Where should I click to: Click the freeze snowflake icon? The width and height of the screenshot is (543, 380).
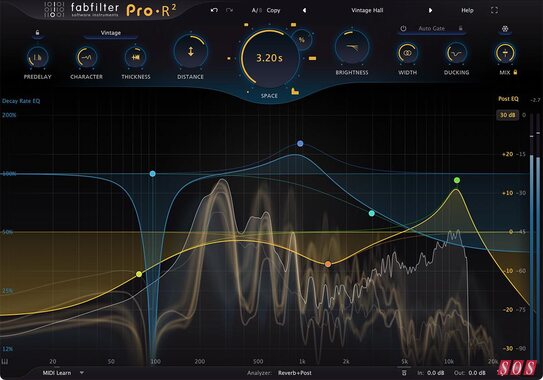pyautogui.click(x=505, y=29)
